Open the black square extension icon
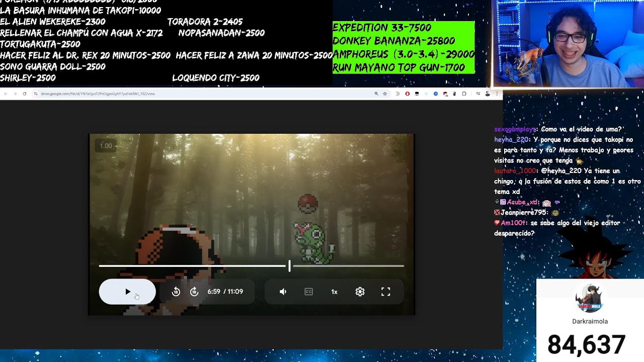Viewport: 644px width, 362px height. (417, 94)
